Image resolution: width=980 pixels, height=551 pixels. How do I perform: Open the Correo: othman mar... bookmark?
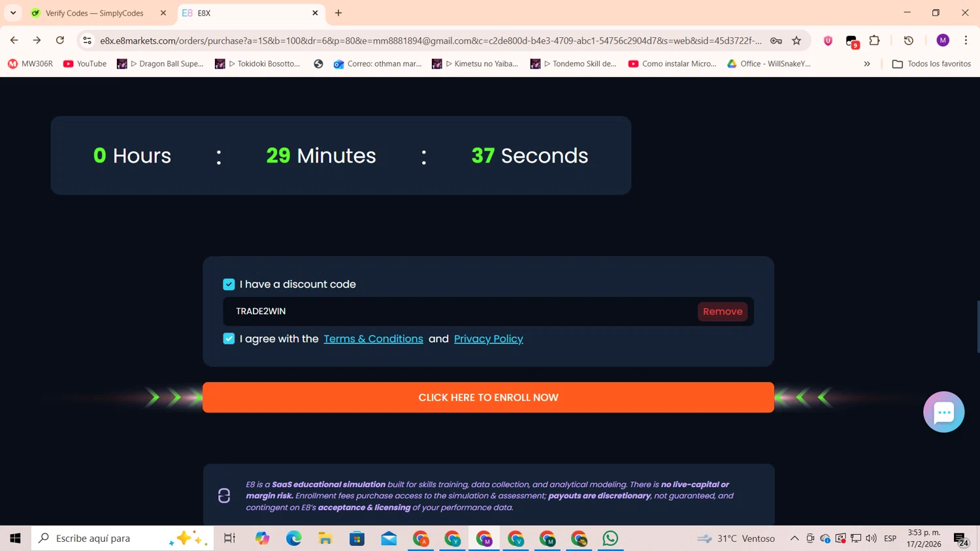378,64
